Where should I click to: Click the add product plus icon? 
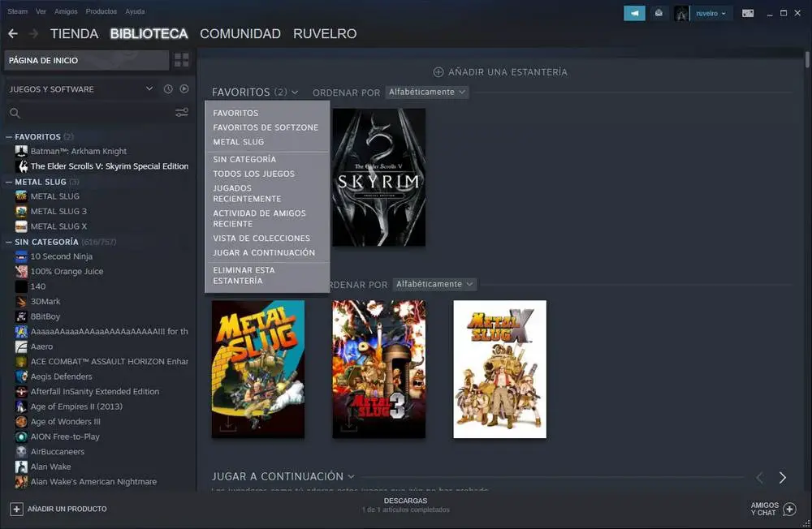pyautogui.click(x=16, y=510)
